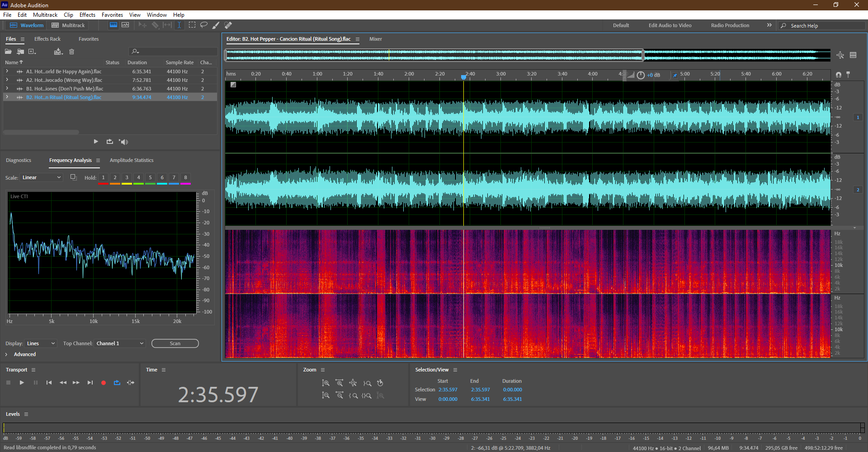This screenshot has width=868, height=452.
Task: Select the Spot Healing Brush tool
Action: coord(228,25)
